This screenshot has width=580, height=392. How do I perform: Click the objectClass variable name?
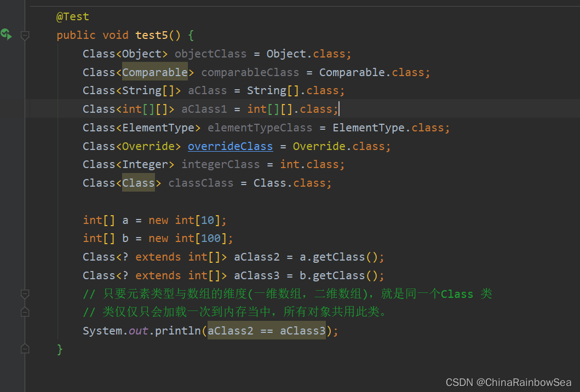[210, 54]
